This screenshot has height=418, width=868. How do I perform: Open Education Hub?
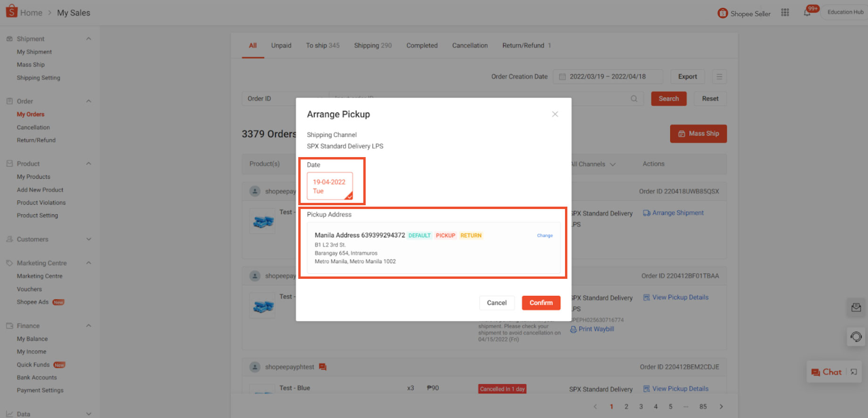tap(845, 12)
